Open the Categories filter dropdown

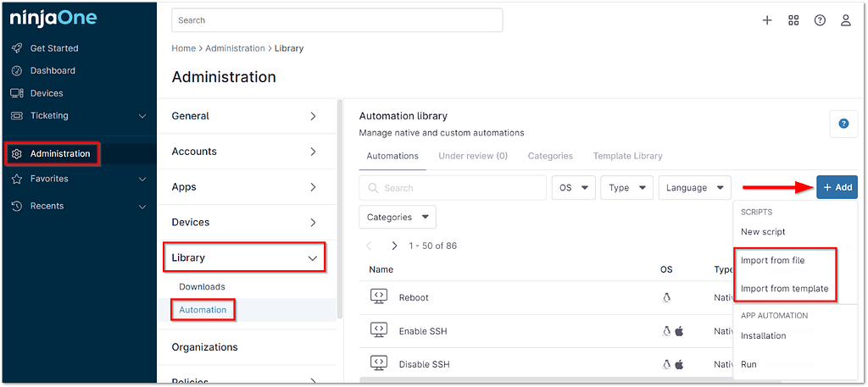pyautogui.click(x=398, y=218)
